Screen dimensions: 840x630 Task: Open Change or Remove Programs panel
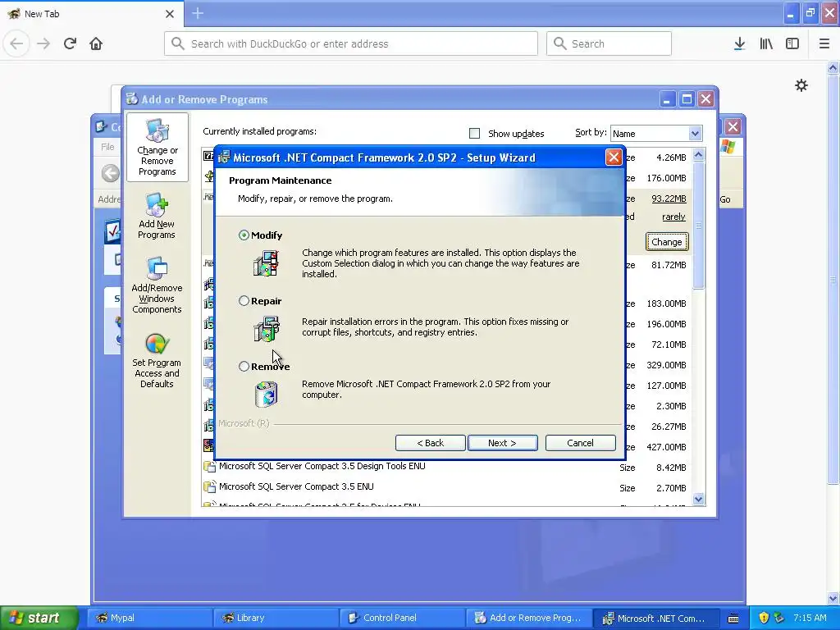157,148
